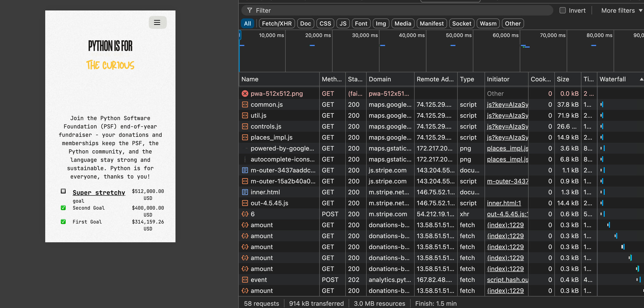This screenshot has width=644, height=308.
Task: Open the Super stretchy goal link
Action: point(99,193)
